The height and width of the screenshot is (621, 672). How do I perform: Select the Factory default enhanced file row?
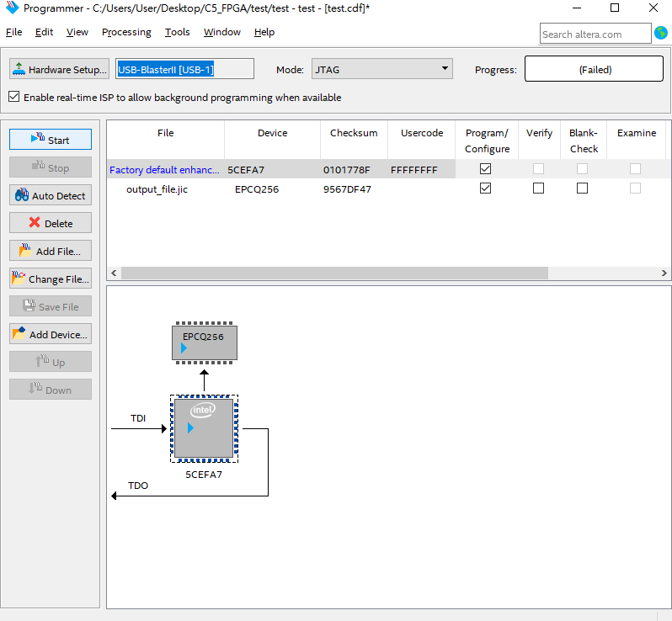[164, 169]
